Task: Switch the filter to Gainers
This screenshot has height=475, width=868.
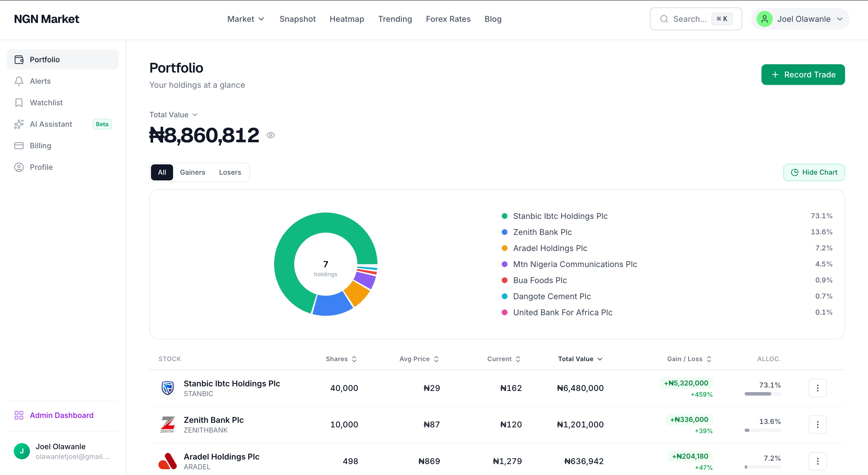Action: (x=192, y=172)
